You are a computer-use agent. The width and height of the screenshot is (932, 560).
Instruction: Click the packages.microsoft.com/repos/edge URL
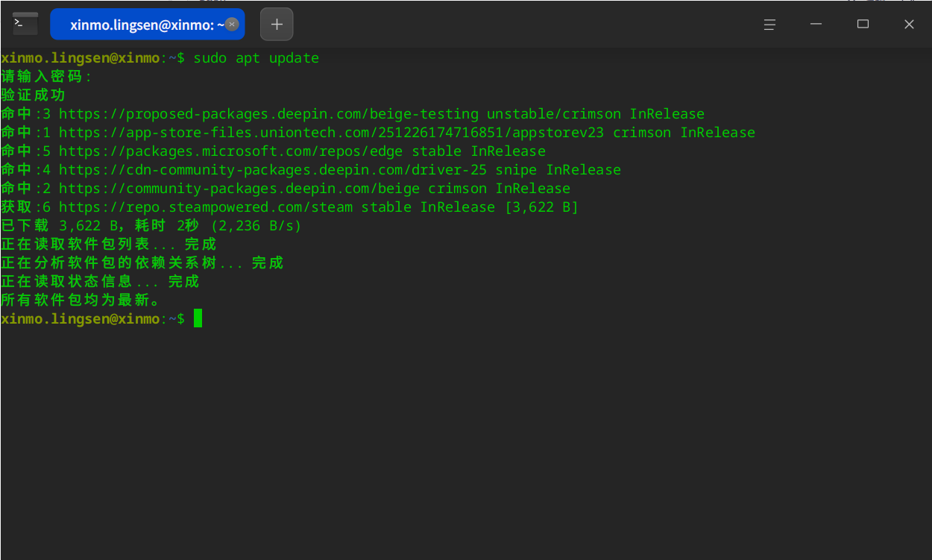point(231,151)
